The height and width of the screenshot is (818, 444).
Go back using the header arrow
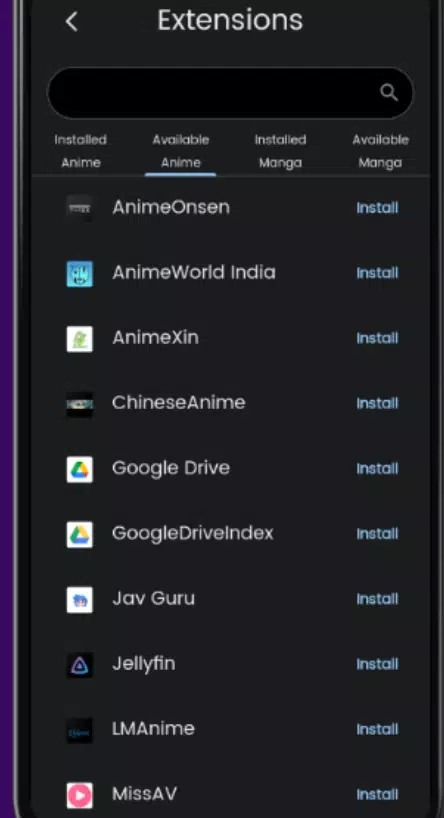71,22
